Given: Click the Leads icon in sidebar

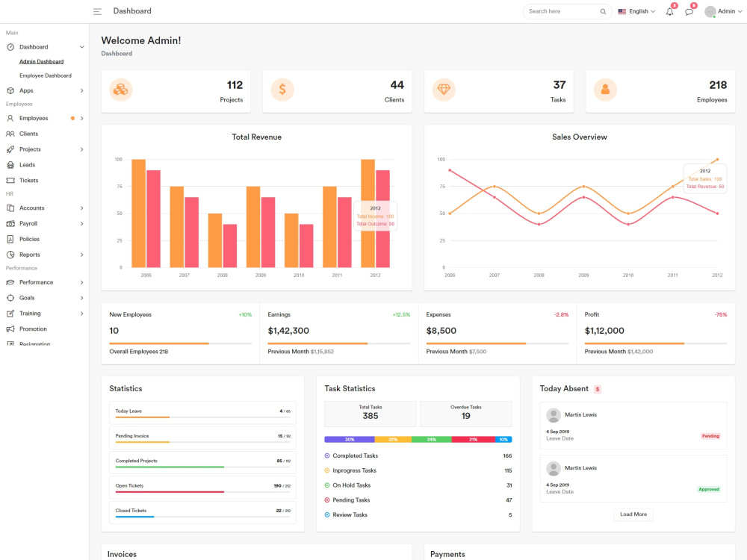Looking at the screenshot, I should (10, 165).
